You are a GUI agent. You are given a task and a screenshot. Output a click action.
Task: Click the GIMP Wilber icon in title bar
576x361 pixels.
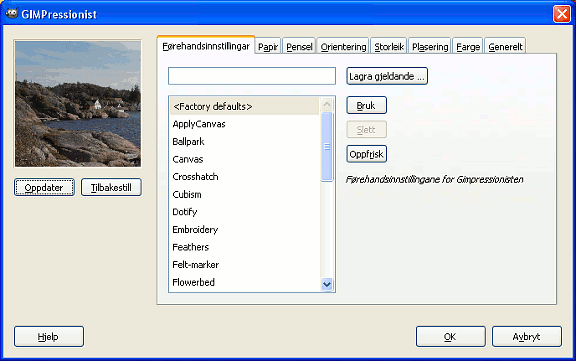pyautogui.click(x=12, y=14)
